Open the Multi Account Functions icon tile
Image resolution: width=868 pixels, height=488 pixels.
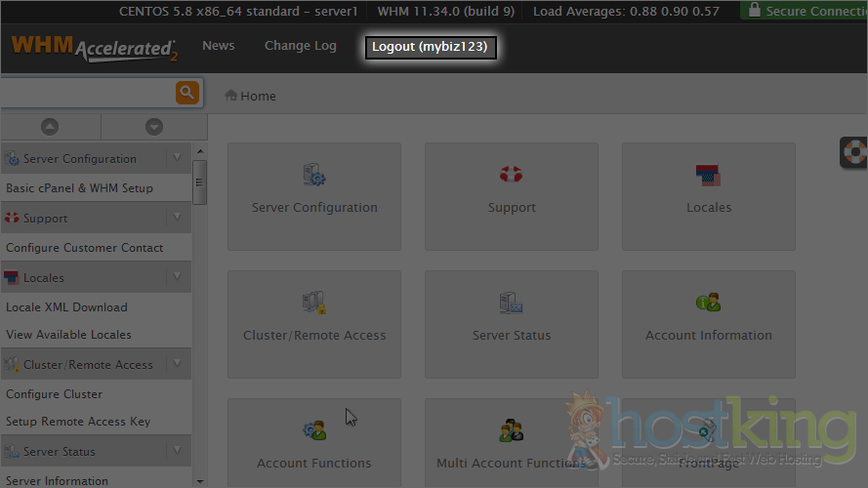512,450
